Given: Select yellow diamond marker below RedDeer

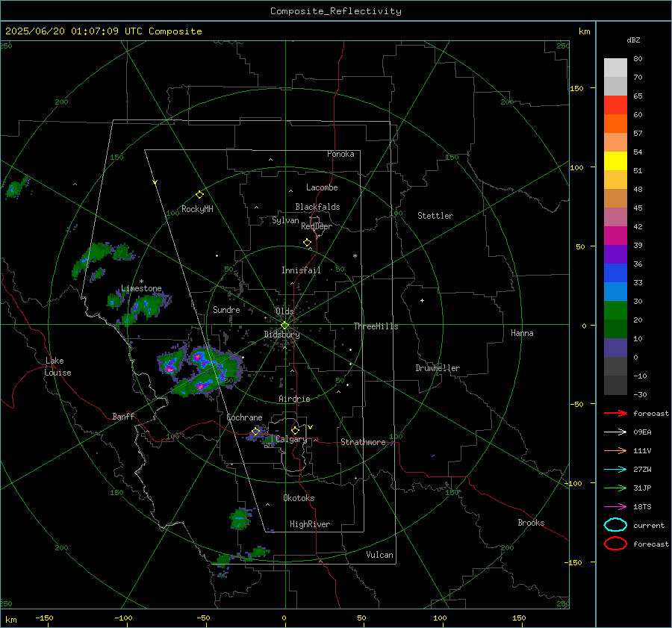Looking at the screenshot, I should pyautogui.click(x=307, y=243).
